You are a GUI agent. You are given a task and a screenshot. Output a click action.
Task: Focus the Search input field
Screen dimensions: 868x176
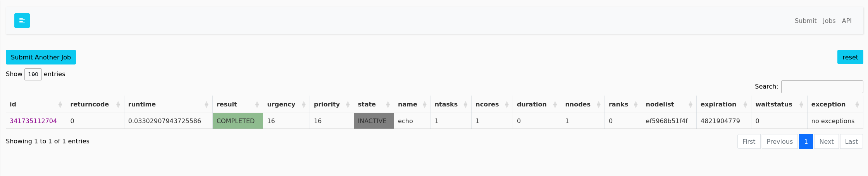coord(822,87)
